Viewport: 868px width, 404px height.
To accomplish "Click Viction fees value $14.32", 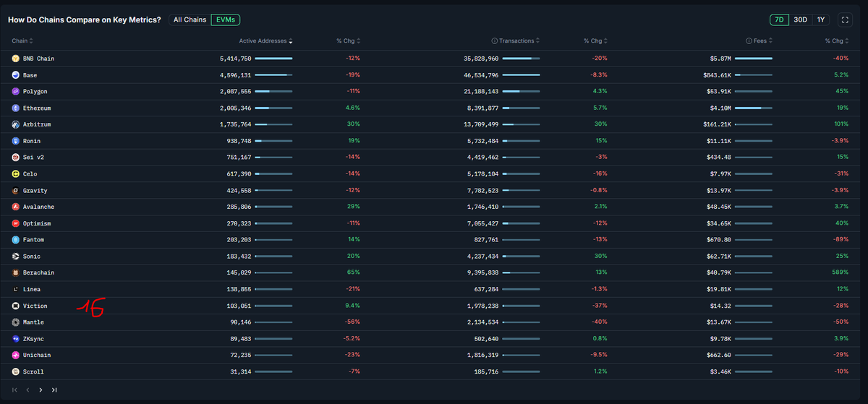I will tap(720, 306).
